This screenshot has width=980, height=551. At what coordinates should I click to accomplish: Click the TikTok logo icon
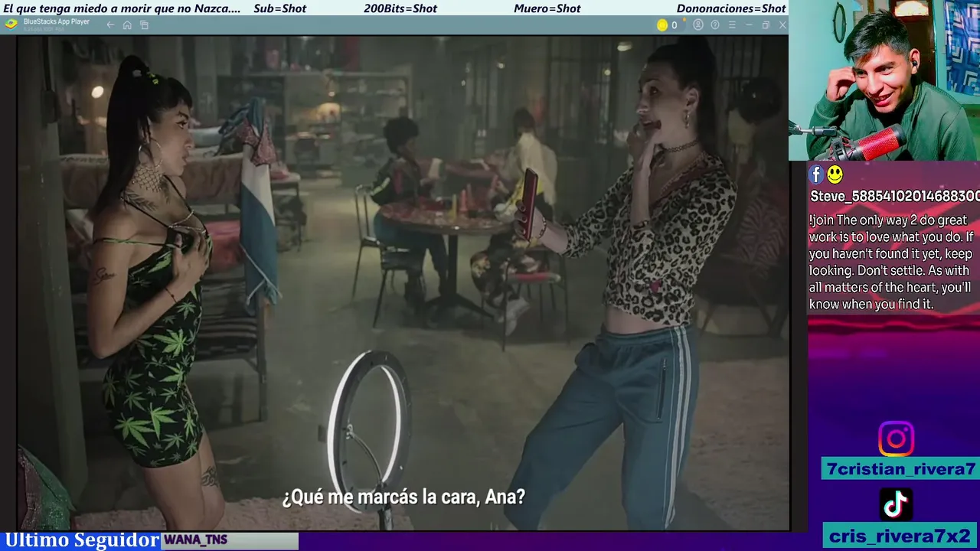pyautogui.click(x=896, y=504)
